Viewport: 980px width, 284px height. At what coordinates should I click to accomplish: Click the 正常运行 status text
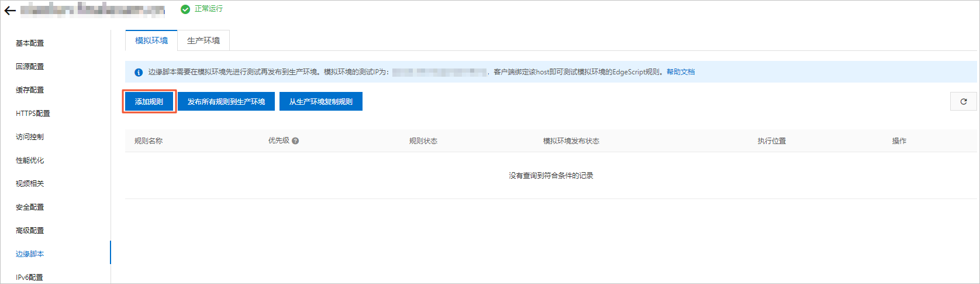[x=209, y=9]
